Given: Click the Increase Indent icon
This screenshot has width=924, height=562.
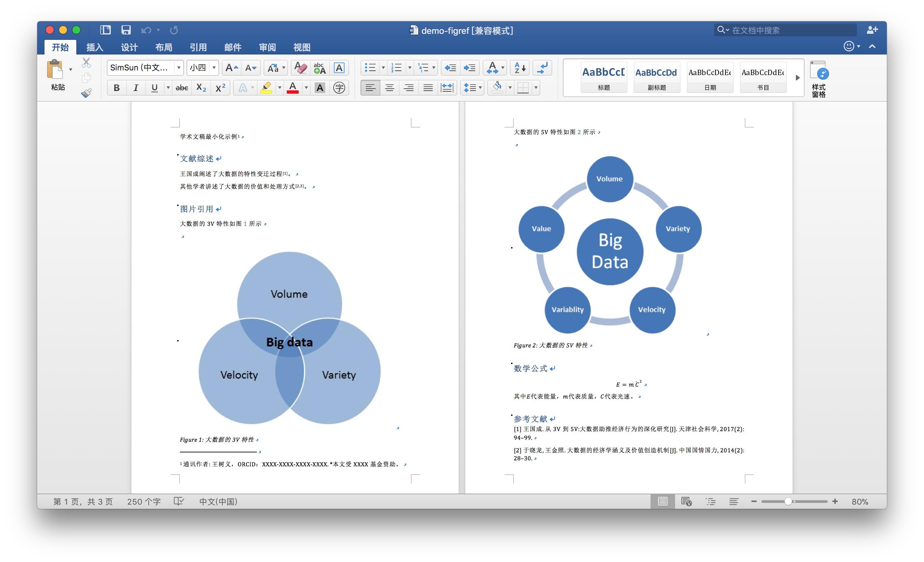Looking at the screenshot, I should pos(469,68).
